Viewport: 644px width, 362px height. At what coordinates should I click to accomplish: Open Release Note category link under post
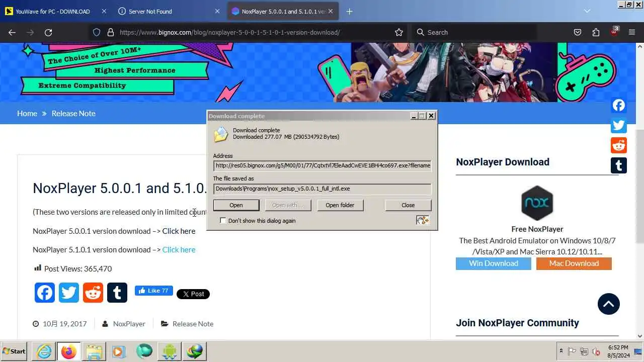pyautogui.click(x=193, y=324)
